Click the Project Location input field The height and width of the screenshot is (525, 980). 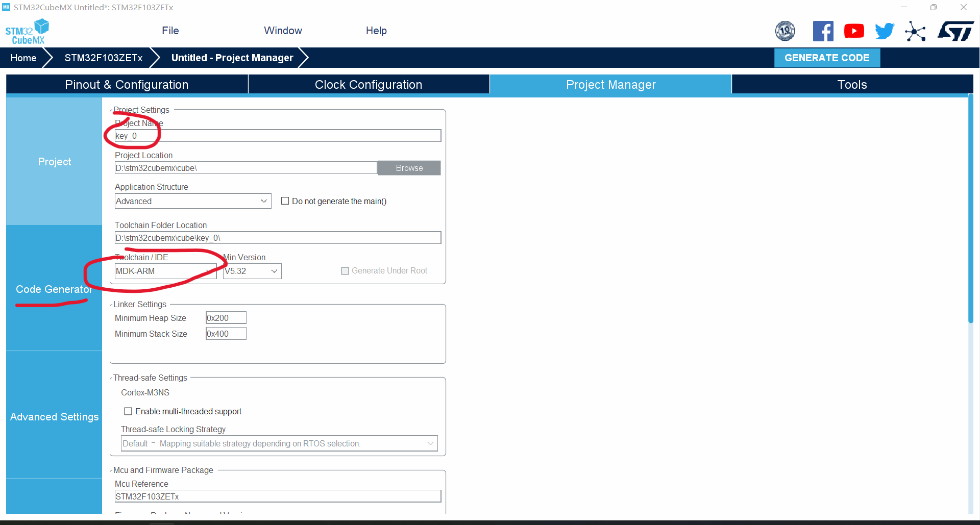246,168
